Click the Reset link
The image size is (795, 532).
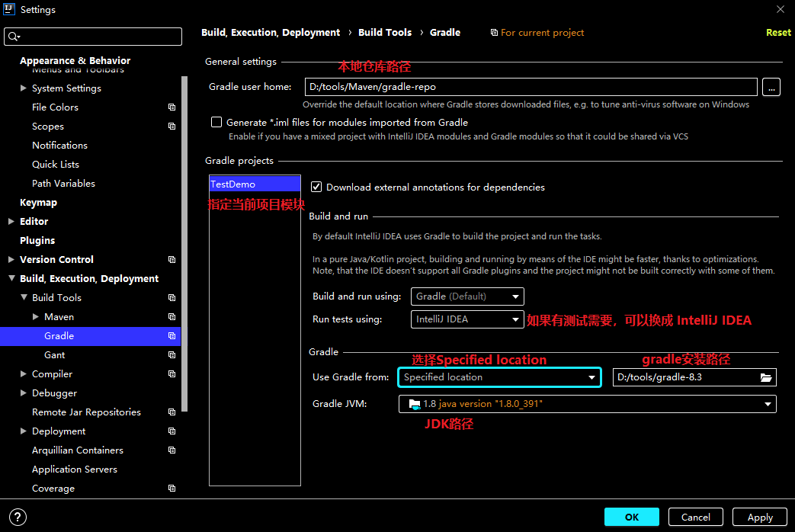778,33
